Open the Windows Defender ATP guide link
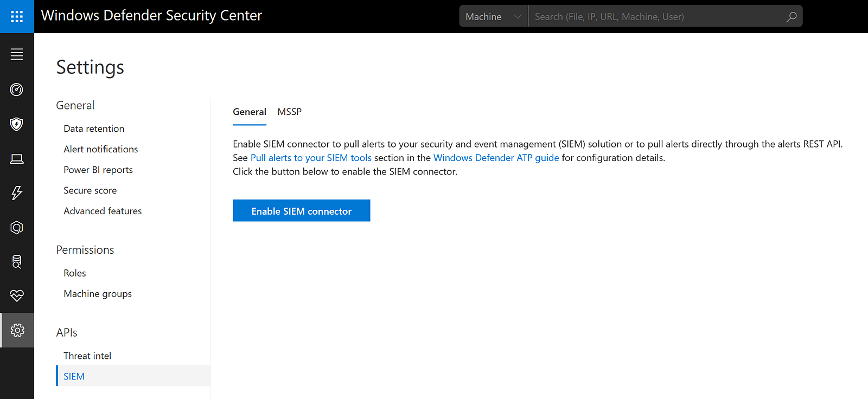The width and height of the screenshot is (868, 399). point(496,158)
